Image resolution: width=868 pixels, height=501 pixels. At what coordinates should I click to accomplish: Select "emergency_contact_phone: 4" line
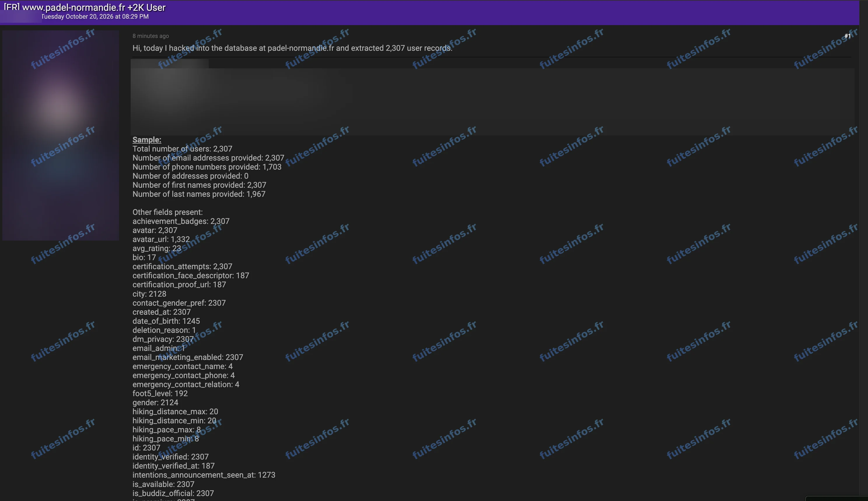[x=183, y=375]
